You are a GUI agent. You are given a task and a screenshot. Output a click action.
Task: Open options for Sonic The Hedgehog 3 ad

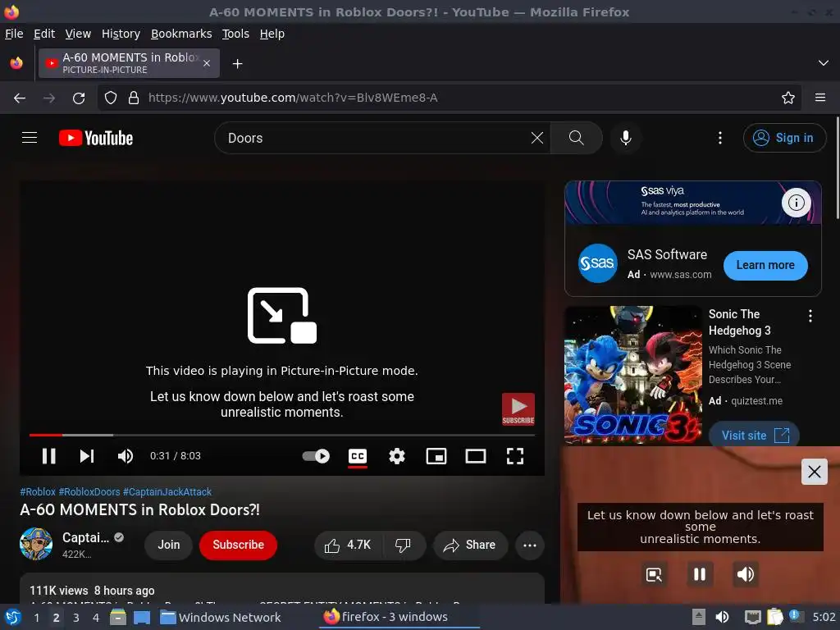point(810,316)
